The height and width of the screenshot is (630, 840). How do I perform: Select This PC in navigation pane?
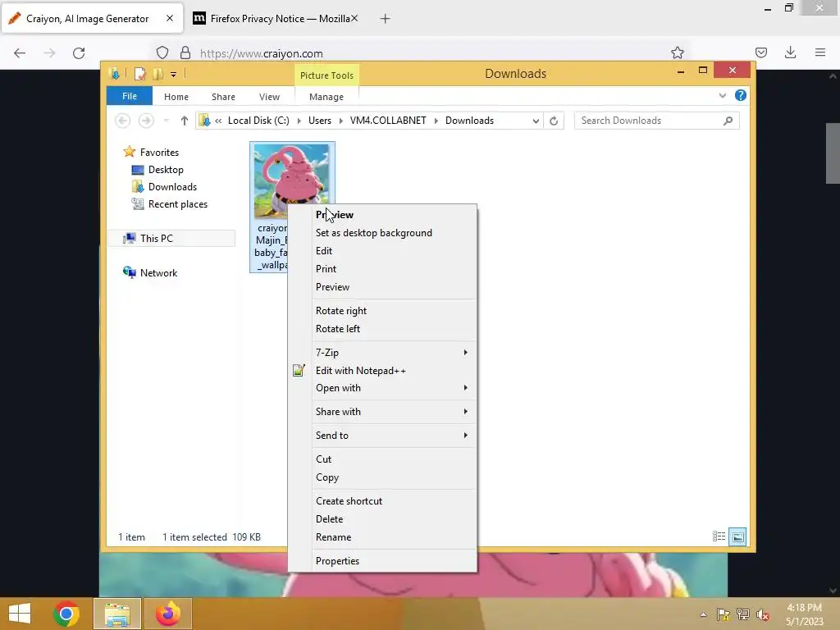pyautogui.click(x=171, y=239)
